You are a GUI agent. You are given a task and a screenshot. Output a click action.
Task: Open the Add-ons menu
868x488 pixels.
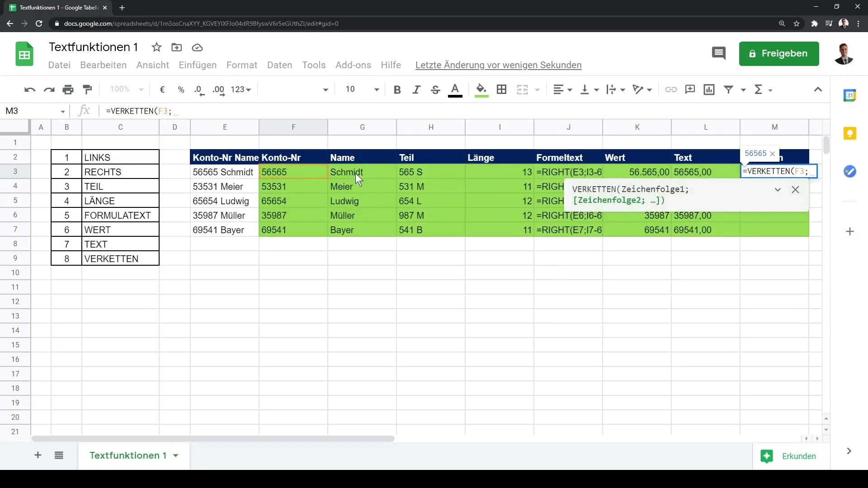click(x=353, y=65)
